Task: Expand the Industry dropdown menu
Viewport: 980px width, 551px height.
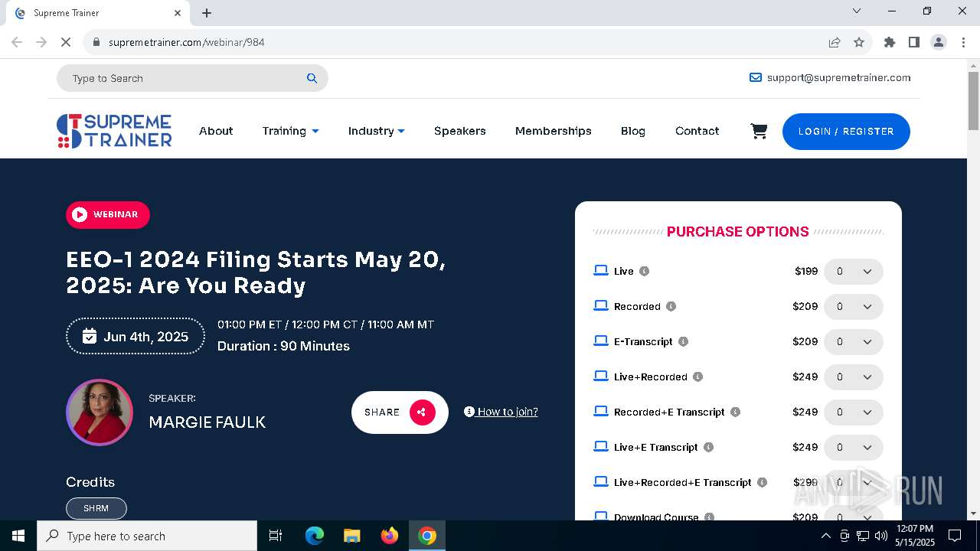Action: pos(376,131)
